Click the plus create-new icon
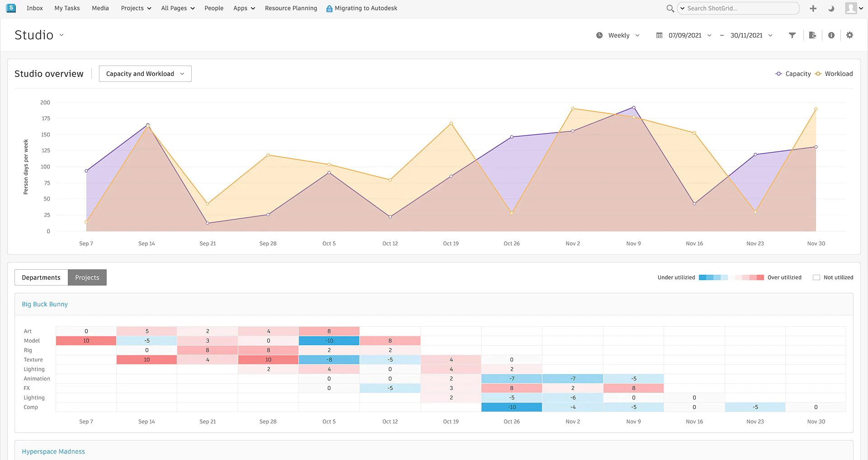This screenshot has width=868, height=460. [813, 8]
